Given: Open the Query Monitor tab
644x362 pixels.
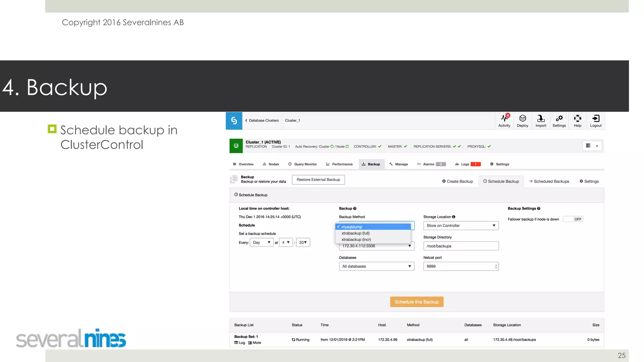Looking at the screenshot, I should 303,164.
